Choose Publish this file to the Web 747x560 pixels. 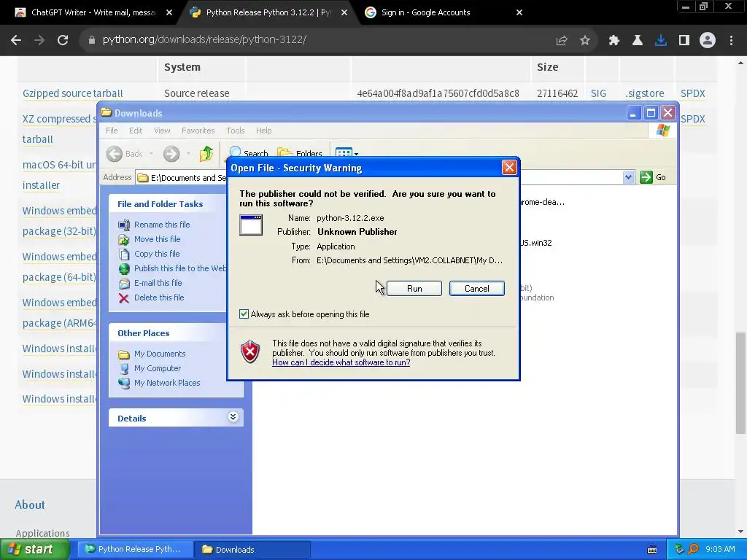(180, 268)
